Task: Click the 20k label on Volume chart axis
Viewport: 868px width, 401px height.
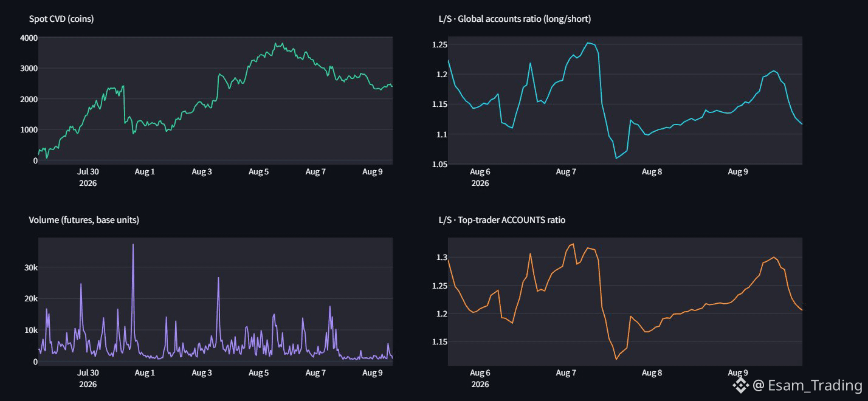Action: pos(31,299)
